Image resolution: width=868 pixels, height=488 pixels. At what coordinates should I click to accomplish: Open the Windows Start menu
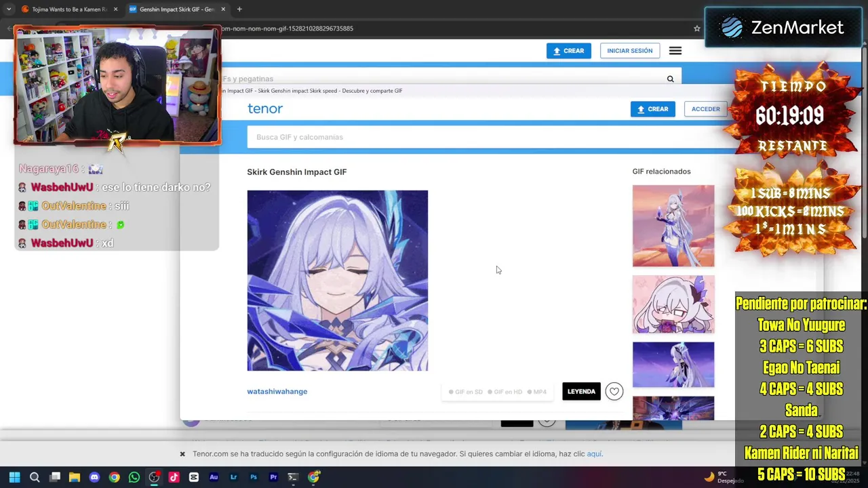tap(14, 477)
